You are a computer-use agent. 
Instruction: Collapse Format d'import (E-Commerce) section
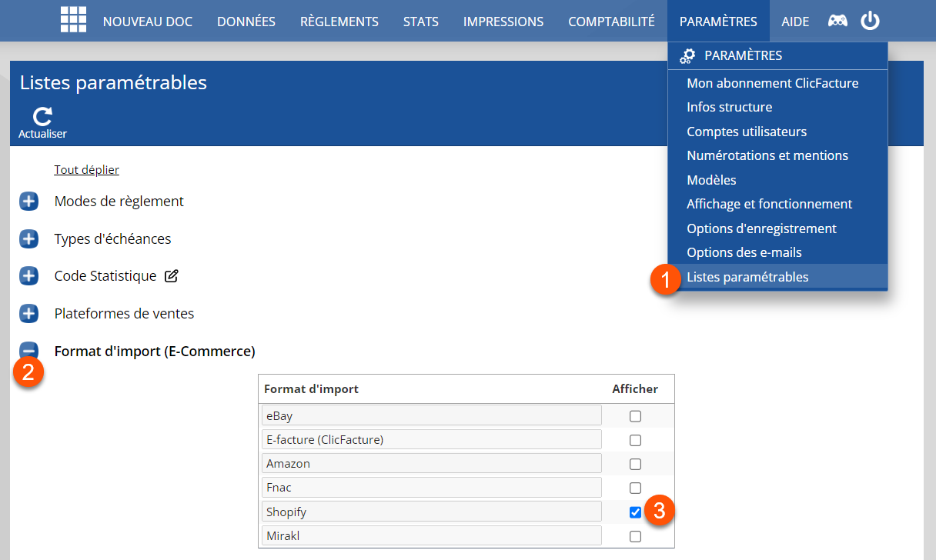tap(28, 352)
